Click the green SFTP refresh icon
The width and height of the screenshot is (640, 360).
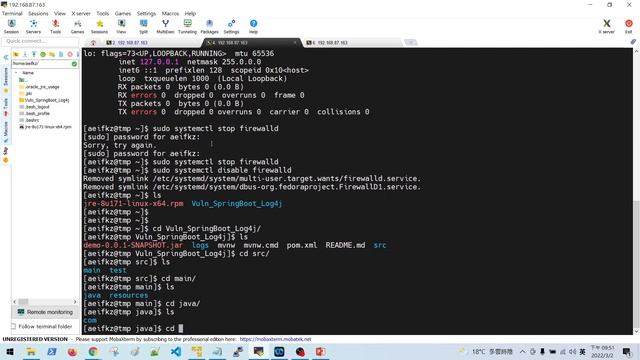pos(43,54)
